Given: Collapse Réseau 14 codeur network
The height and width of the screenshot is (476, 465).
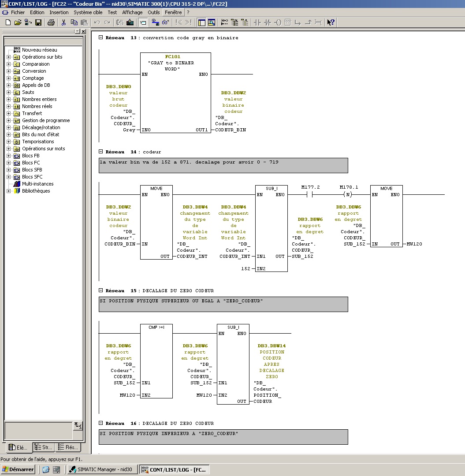Looking at the screenshot, I should point(101,152).
